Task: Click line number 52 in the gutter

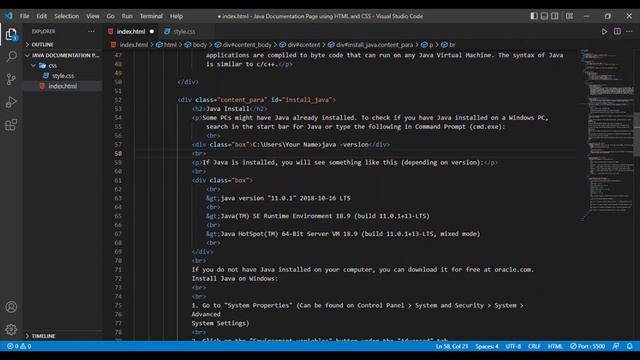Action: 118,100
